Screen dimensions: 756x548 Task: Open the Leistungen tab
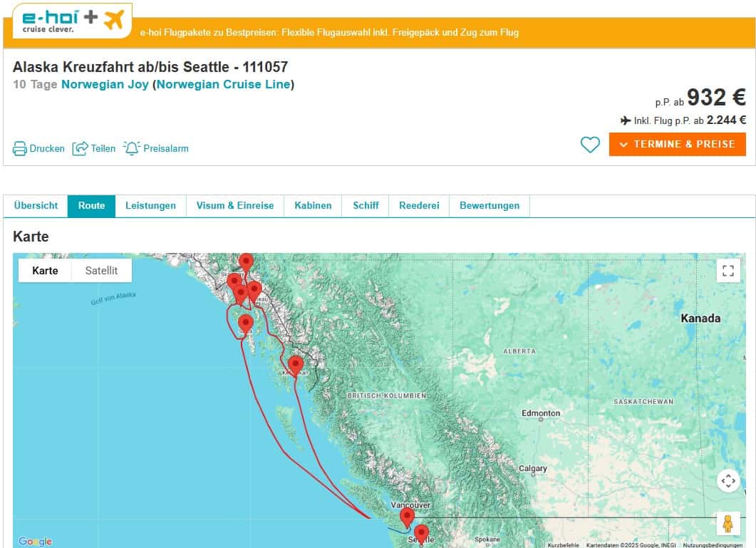coord(150,205)
